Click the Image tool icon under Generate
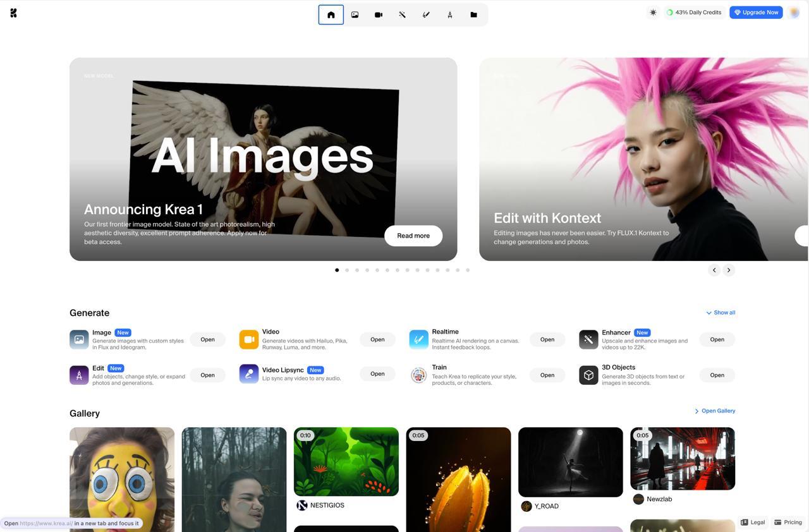This screenshot has height=532, width=809. pyautogui.click(x=79, y=339)
